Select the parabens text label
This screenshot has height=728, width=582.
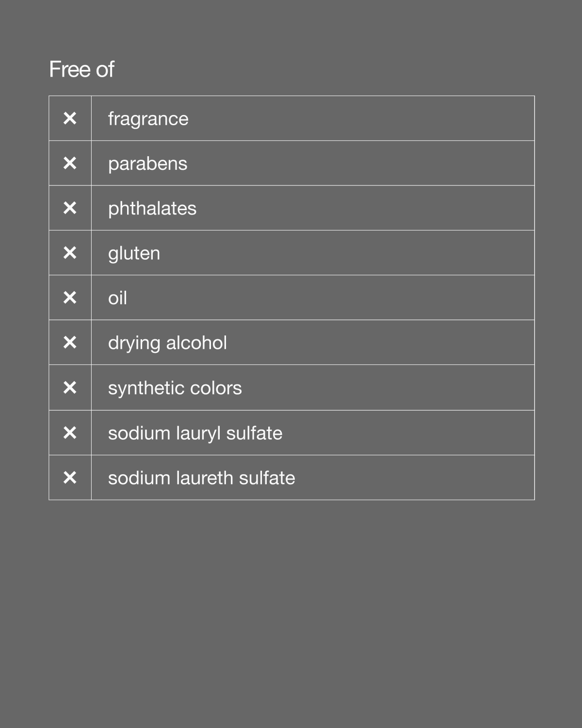tap(147, 164)
